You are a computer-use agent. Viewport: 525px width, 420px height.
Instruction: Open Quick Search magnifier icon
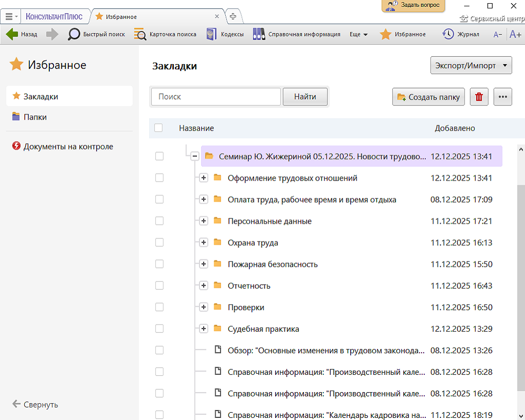75,35
